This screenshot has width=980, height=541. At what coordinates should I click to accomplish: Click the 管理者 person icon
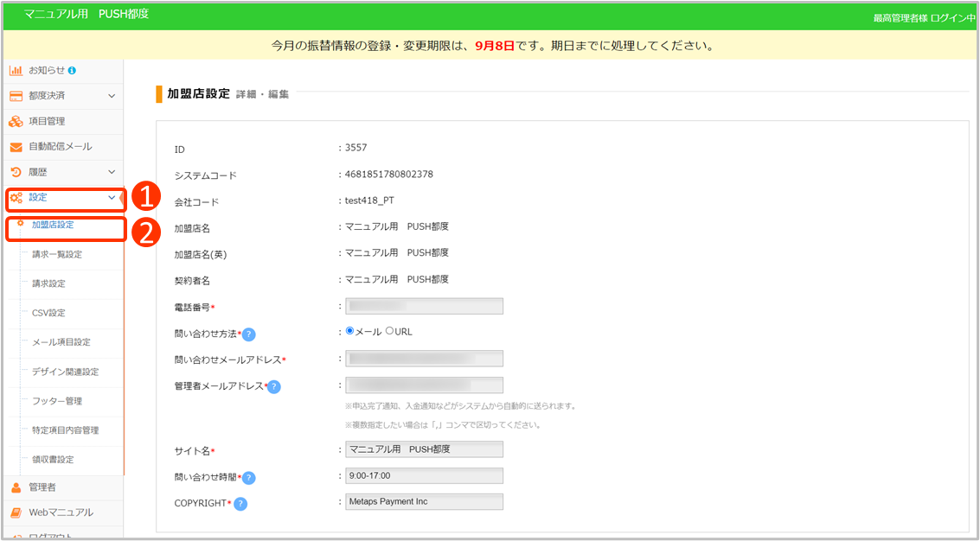point(16,487)
